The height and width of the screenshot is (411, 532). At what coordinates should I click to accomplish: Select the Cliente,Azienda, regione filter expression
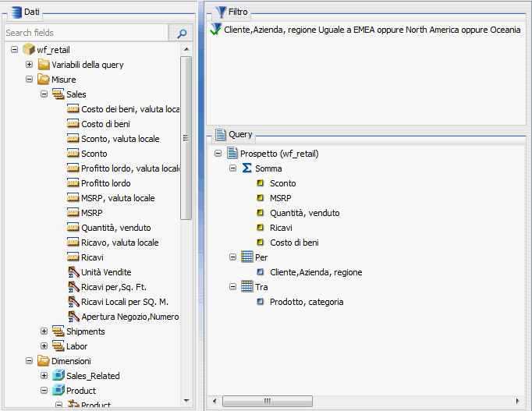[372, 30]
